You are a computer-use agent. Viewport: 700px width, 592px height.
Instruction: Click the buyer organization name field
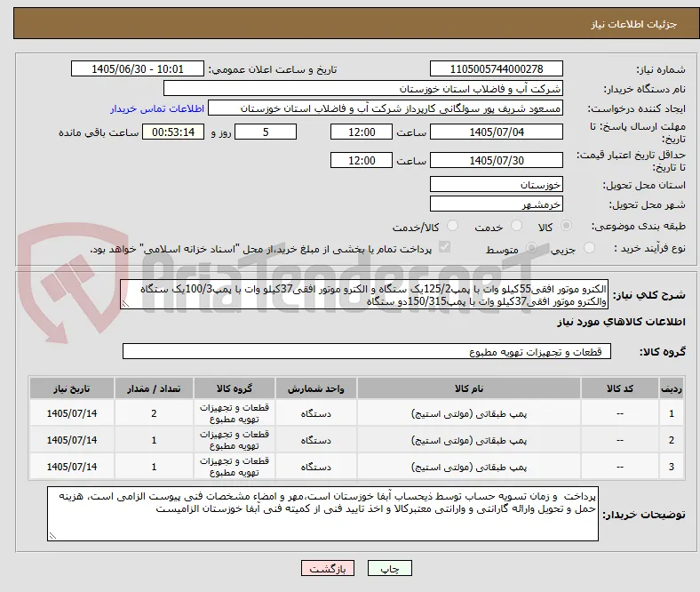363,89
